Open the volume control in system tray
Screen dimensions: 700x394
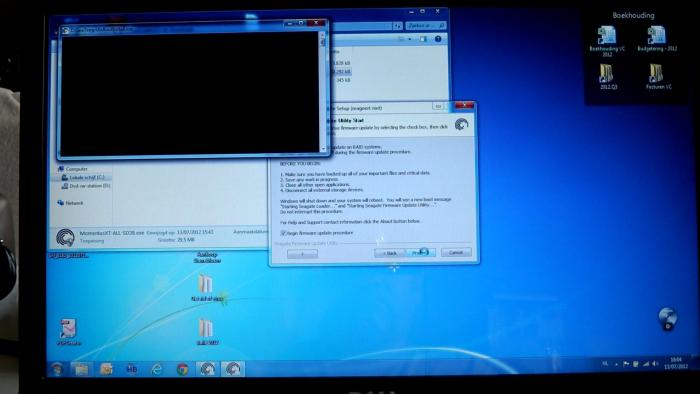click(655, 364)
